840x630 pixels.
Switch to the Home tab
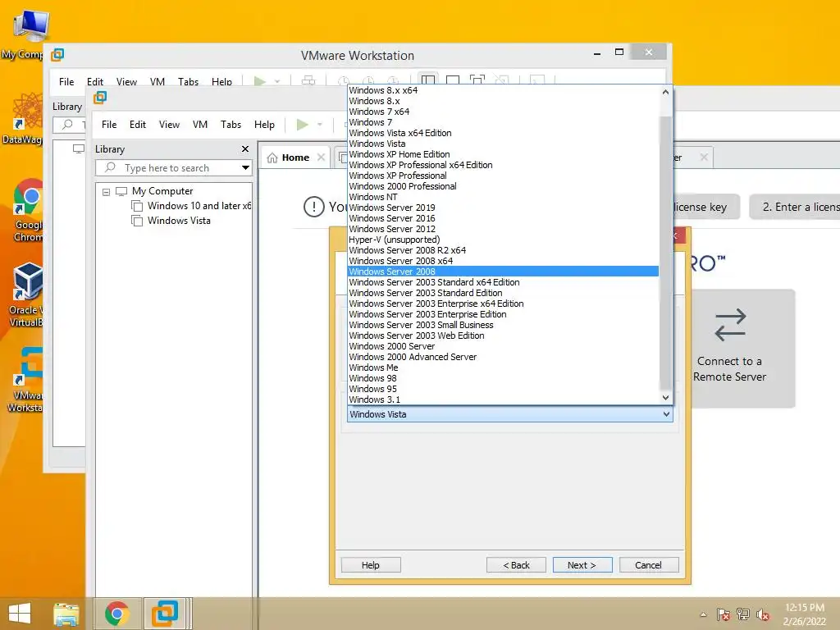click(295, 157)
